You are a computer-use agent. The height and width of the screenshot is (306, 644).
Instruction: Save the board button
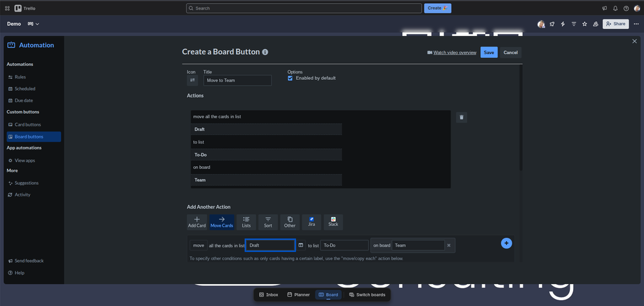[489, 52]
